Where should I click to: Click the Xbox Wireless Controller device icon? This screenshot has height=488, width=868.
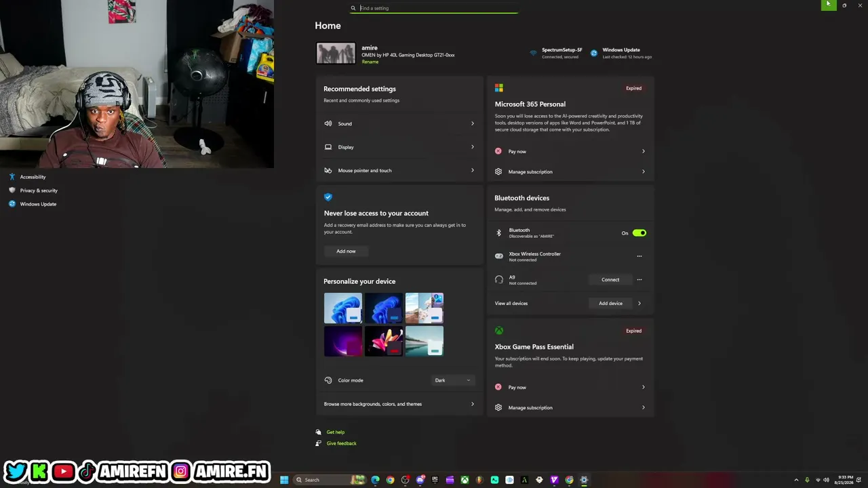(499, 256)
